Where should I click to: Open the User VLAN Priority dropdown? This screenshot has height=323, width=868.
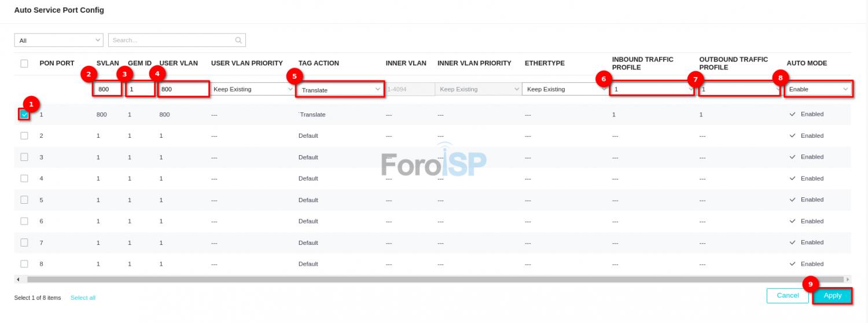(x=252, y=90)
